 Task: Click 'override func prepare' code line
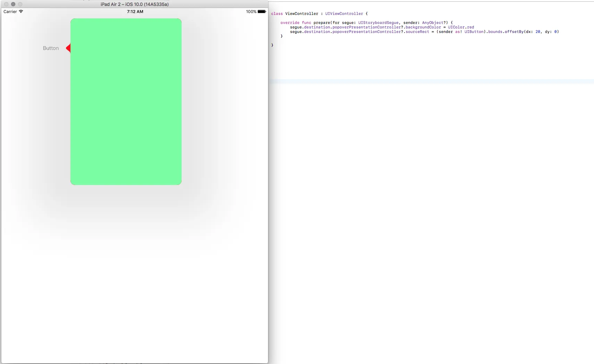[x=367, y=23]
